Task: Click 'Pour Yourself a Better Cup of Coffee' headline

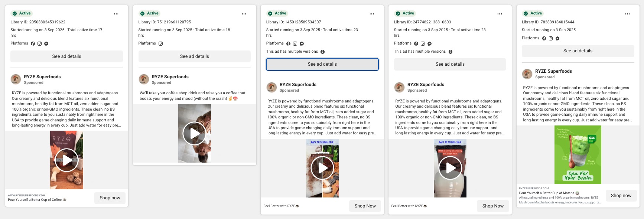Action: [x=37, y=200]
